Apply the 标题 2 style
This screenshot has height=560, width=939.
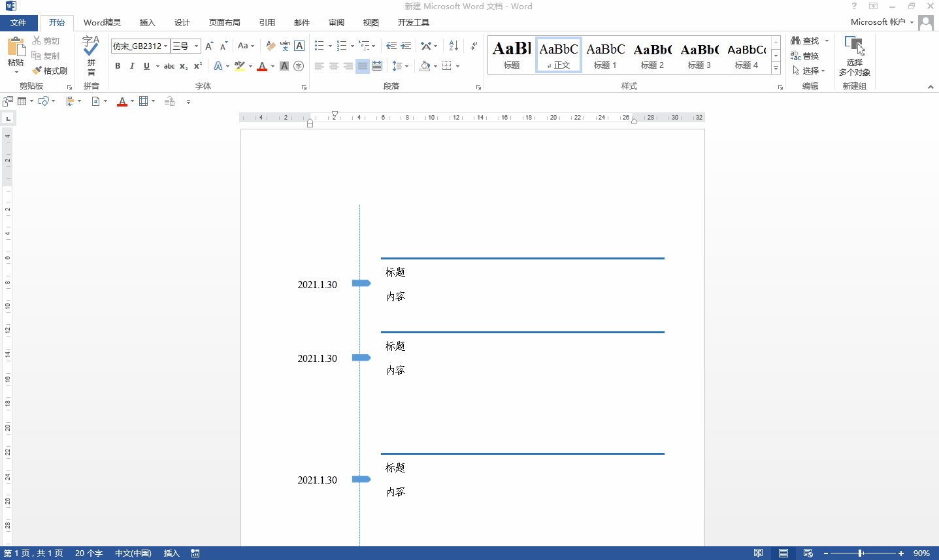tap(653, 55)
